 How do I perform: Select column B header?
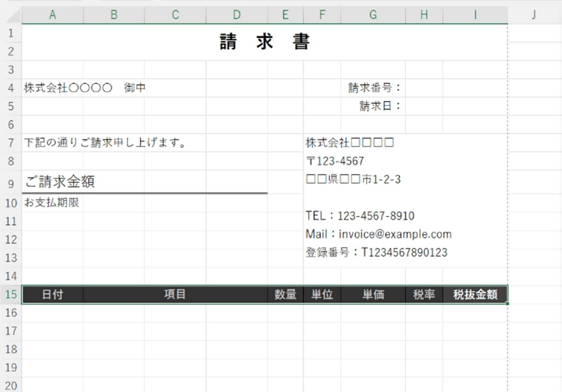click(x=114, y=15)
